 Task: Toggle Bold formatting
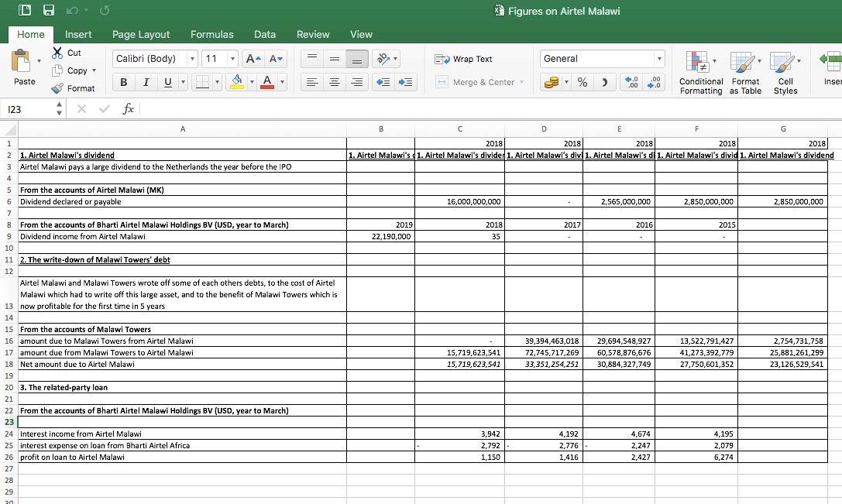123,82
